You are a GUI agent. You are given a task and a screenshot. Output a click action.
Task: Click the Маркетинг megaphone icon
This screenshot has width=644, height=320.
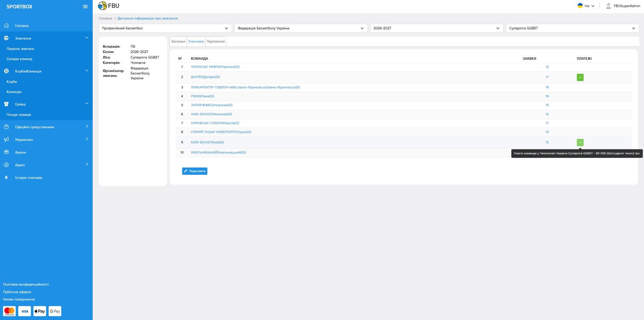6,139
